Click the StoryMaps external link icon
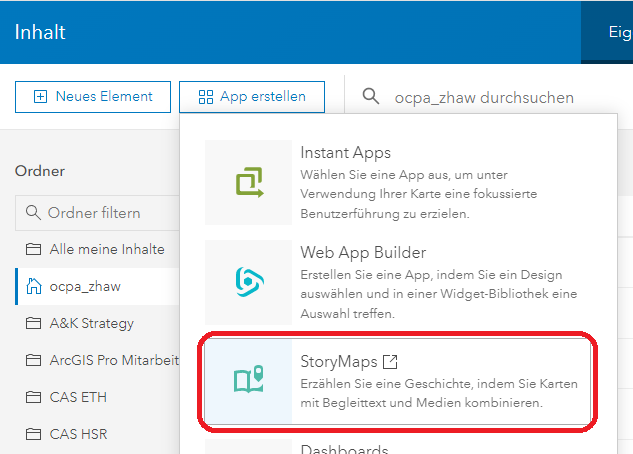Viewport: 633px width, 454px height. coord(392,360)
